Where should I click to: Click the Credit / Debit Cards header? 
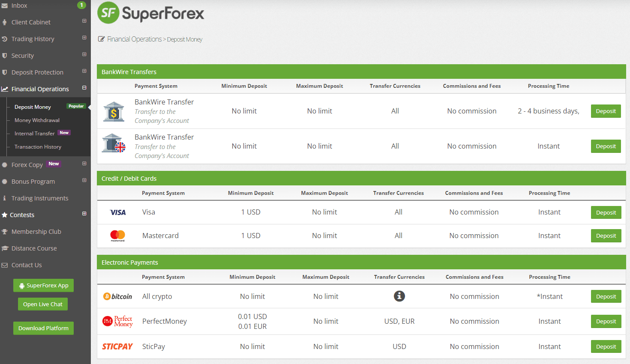361,178
